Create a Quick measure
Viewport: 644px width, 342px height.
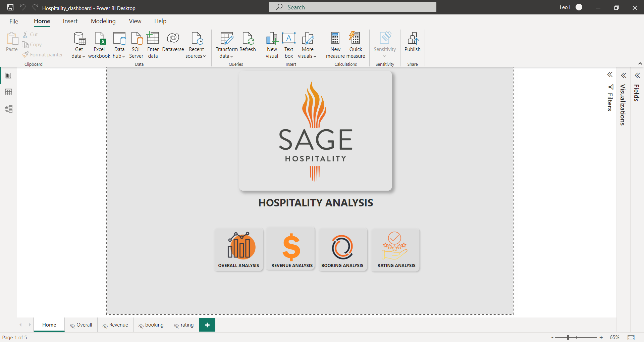(356, 45)
